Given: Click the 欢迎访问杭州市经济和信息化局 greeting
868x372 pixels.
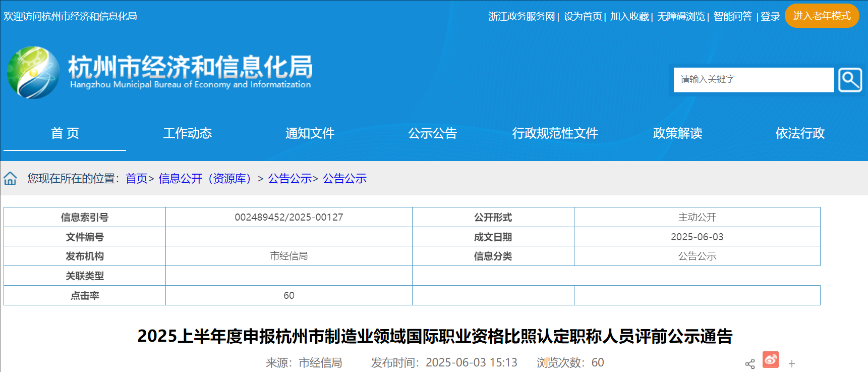Looking at the screenshot, I should (x=70, y=16).
